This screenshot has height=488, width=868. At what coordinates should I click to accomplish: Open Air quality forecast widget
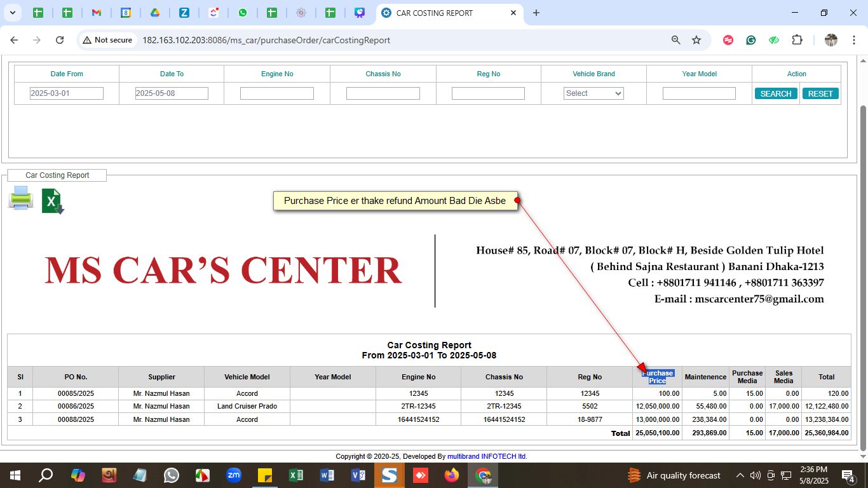click(674, 475)
